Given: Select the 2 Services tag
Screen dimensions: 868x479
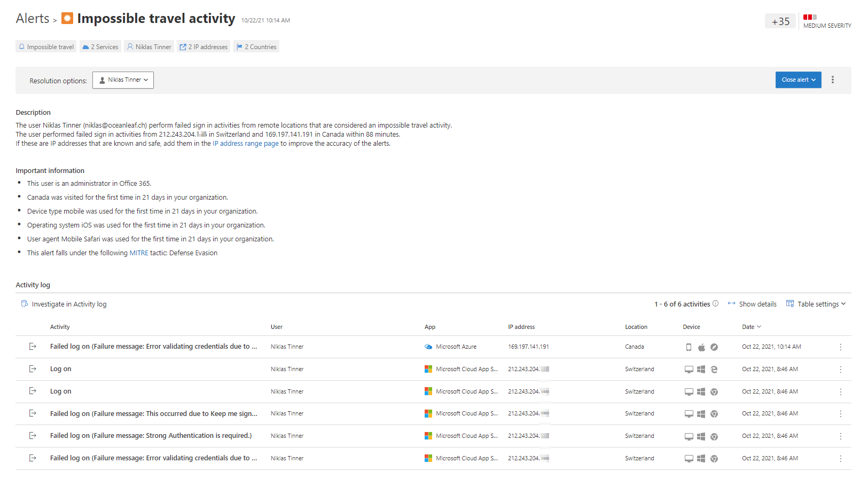Looking at the screenshot, I should (x=100, y=47).
